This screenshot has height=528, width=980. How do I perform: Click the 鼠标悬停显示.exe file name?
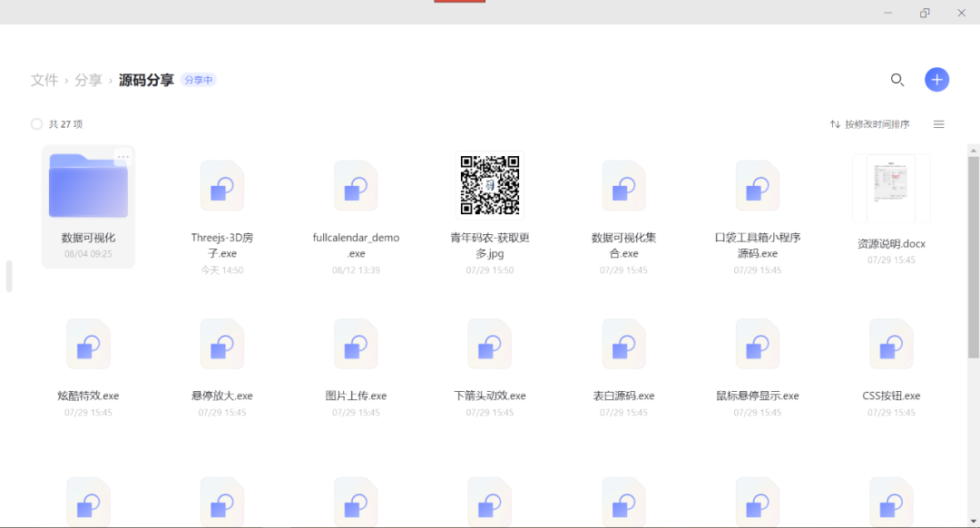pyautogui.click(x=757, y=396)
